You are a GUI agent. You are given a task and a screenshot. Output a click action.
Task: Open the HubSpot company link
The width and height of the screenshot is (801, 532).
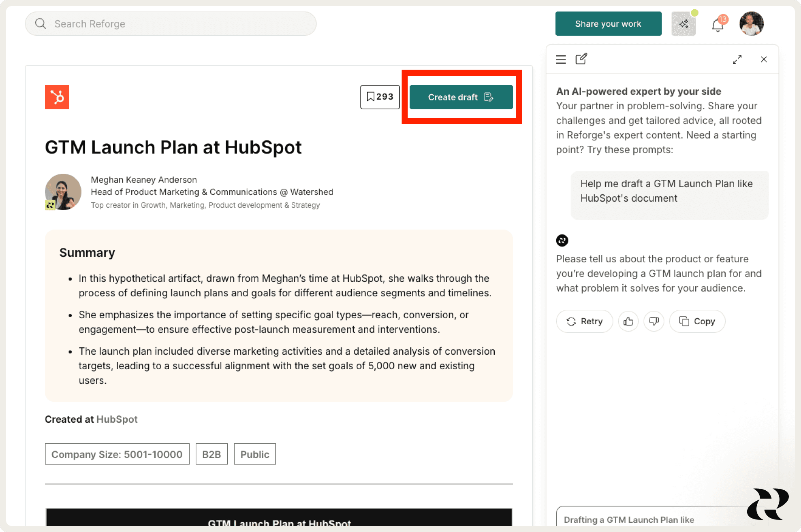click(x=117, y=419)
